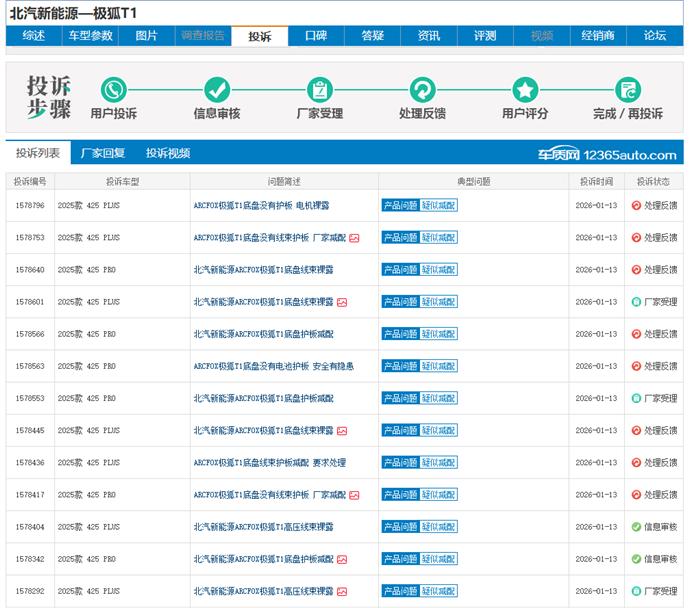Image resolution: width=700 pixels, height=608 pixels.
Task: Click 产品问题 tag on complaint 1578640
Action: point(399,270)
